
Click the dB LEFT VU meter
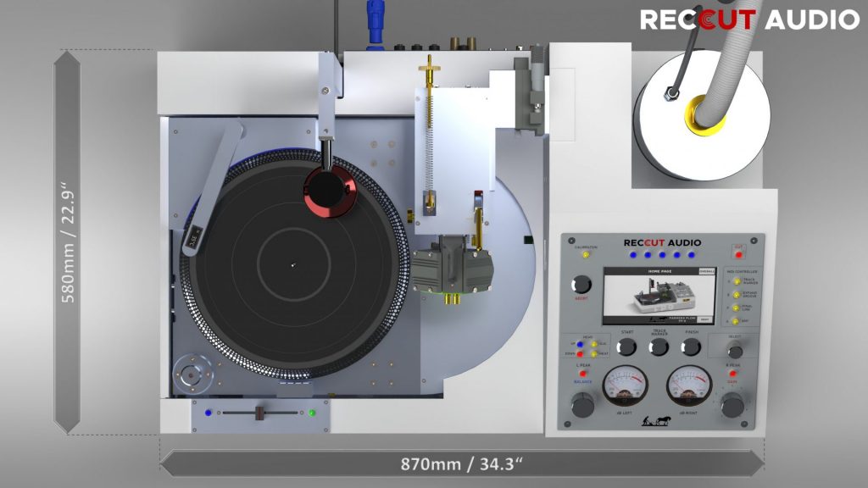[x=625, y=386]
